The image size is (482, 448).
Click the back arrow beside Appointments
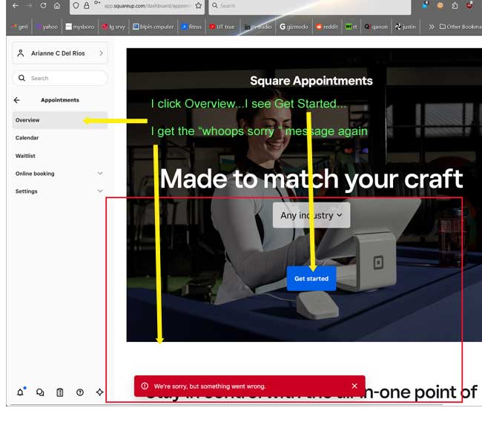pyautogui.click(x=17, y=100)
